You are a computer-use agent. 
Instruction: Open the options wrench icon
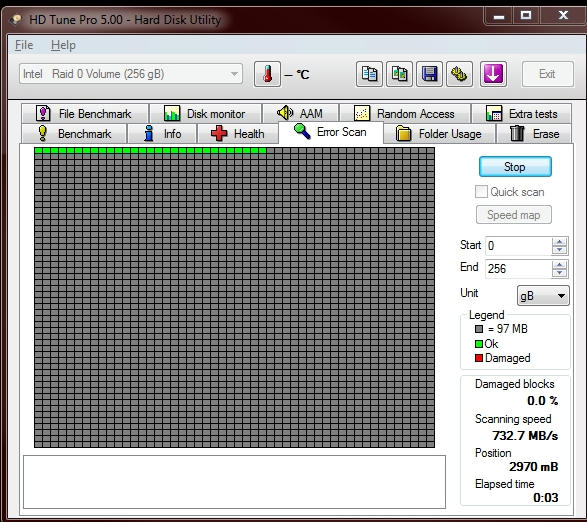tap(459, 74)
